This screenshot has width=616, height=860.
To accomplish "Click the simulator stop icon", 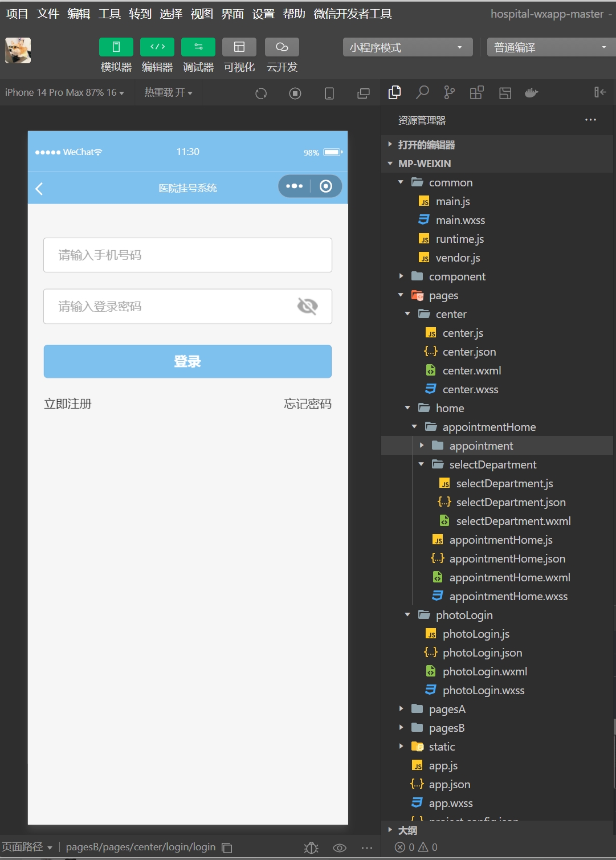I will pos(295,93).
